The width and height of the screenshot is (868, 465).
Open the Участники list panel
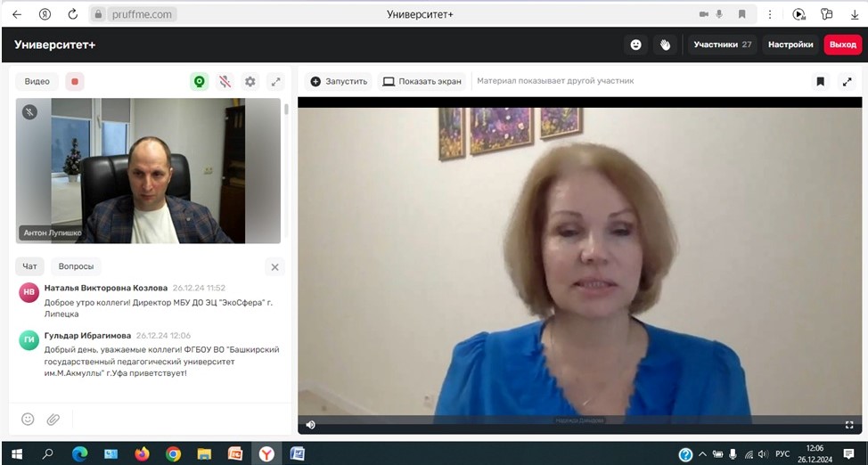(x=722, y=45)
